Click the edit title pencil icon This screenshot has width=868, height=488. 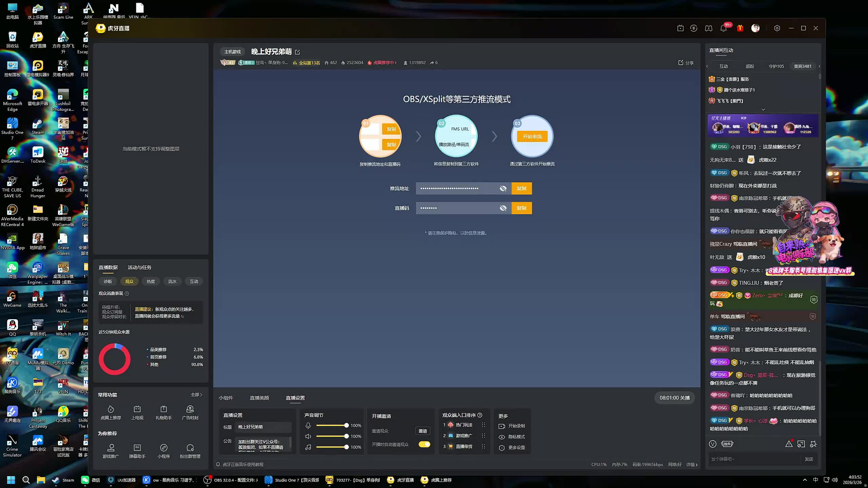(297, 52)
